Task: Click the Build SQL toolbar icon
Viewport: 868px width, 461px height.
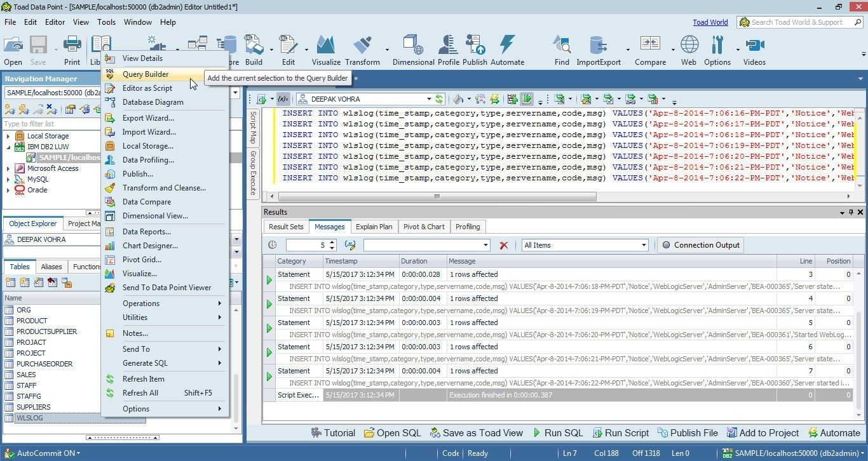Action: click(x=254, y=51)
